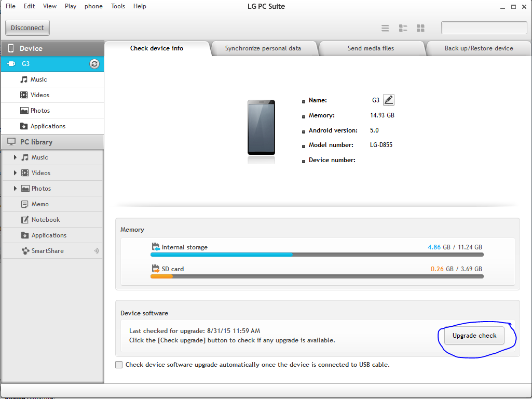Expand PC library Videos tree
The width and height of the screenshot is (532, 399).
pos(15,173)
